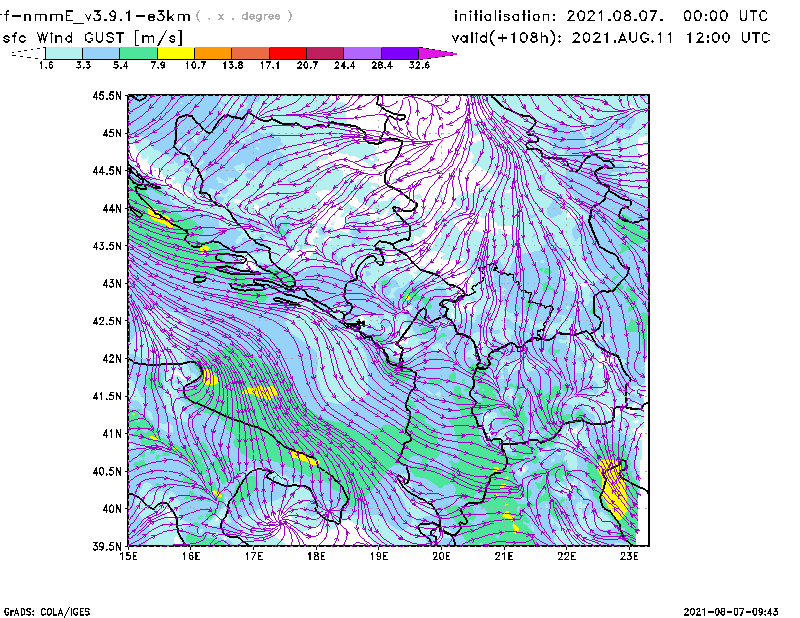This screenshot has height=618, width=800.
Task: Click legend value '7.9'
Action: pos(158,65)
